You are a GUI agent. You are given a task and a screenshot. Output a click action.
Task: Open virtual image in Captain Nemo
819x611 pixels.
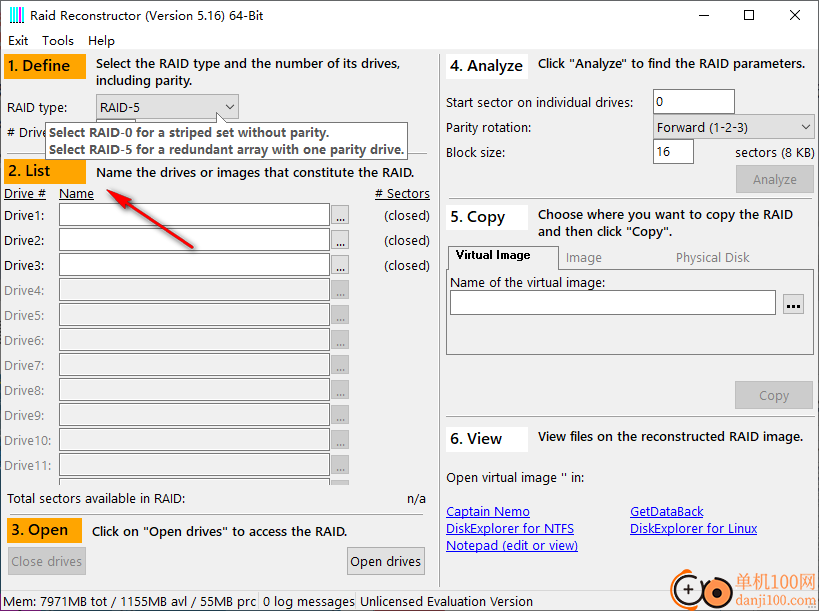[488, 511]
